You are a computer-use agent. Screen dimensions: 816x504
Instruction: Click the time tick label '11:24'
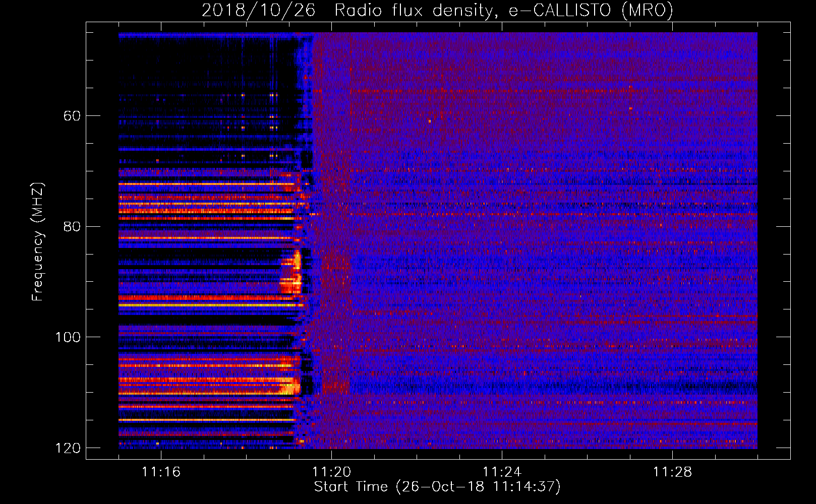(502, 472)
